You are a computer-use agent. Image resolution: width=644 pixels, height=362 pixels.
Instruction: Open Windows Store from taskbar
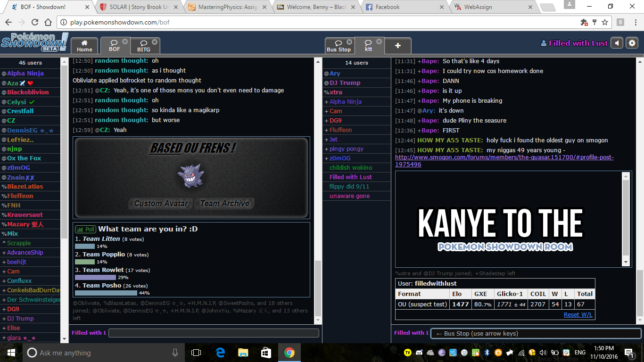(x=266, y=353)
